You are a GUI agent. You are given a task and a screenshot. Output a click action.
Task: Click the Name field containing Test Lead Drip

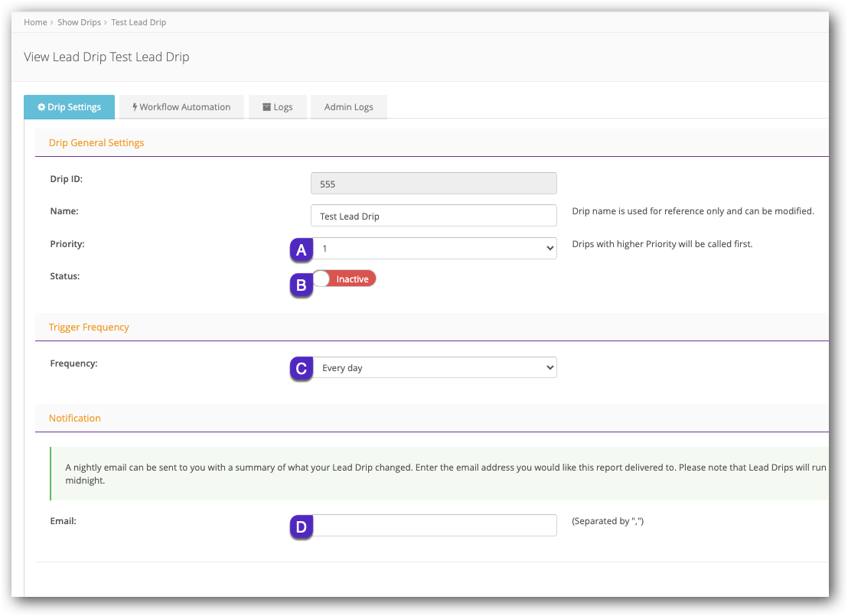coord(434,216)
